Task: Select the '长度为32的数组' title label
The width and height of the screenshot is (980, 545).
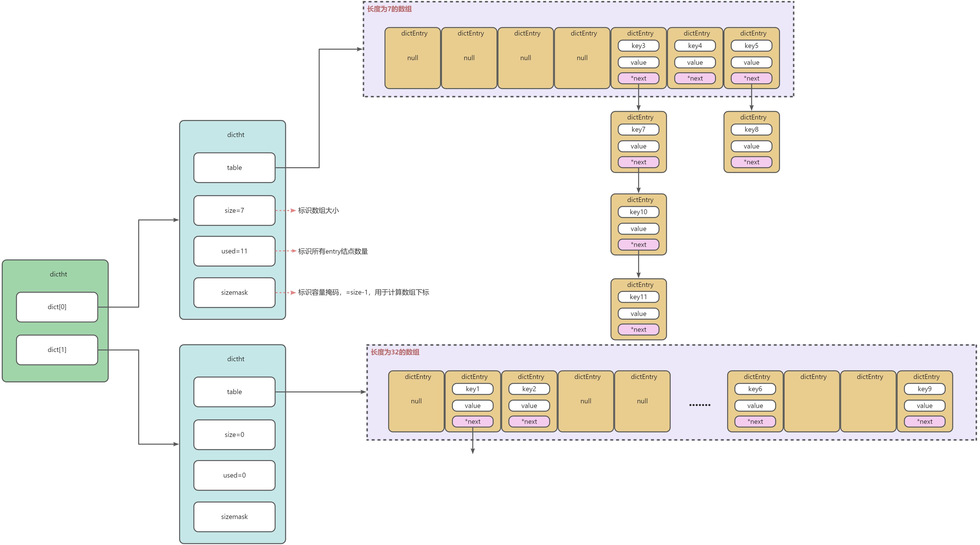Action: pyautogui.click(x=395, y=352)
